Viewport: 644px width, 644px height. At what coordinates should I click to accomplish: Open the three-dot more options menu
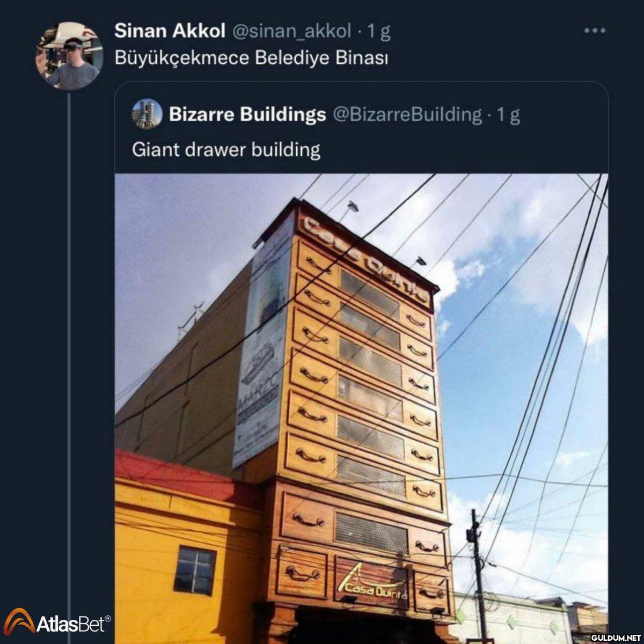coord(594,31)
